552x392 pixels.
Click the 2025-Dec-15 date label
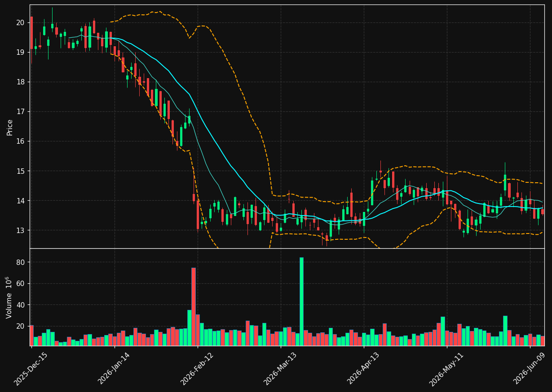coord(31,369)
